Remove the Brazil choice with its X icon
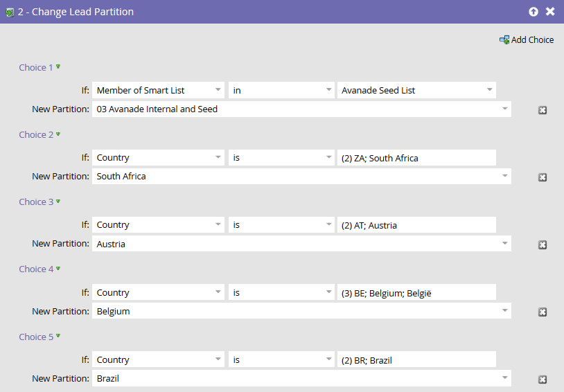 (x=543, y=380)
